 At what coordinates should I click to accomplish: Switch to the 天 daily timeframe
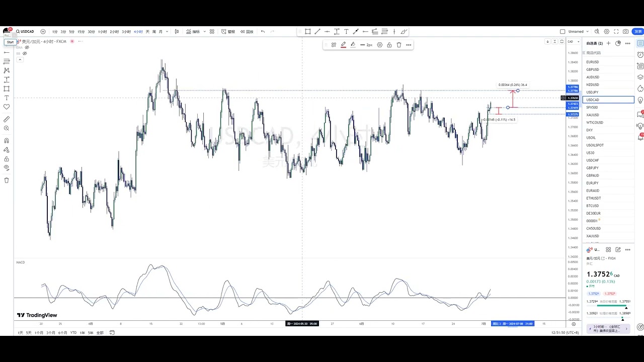(148, 32)
